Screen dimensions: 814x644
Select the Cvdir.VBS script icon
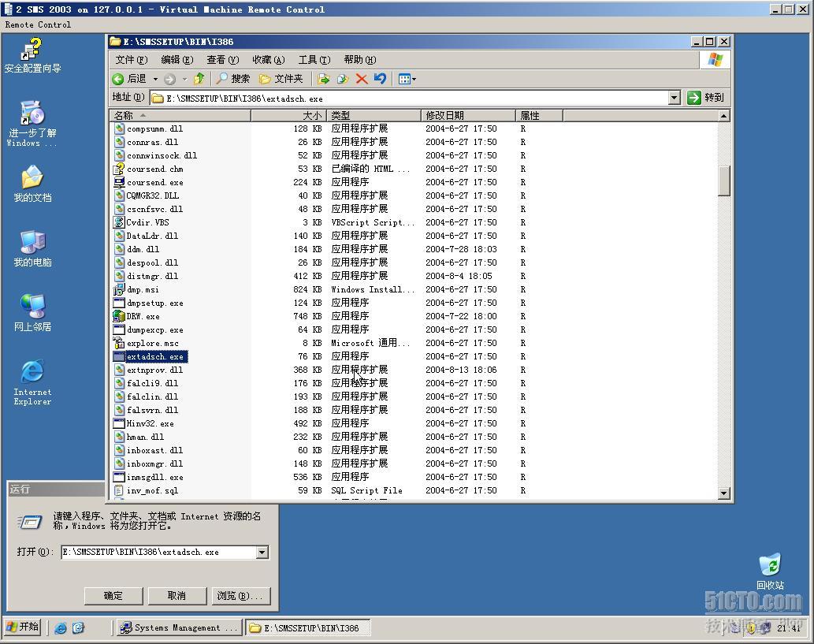(x=119, y=222)
